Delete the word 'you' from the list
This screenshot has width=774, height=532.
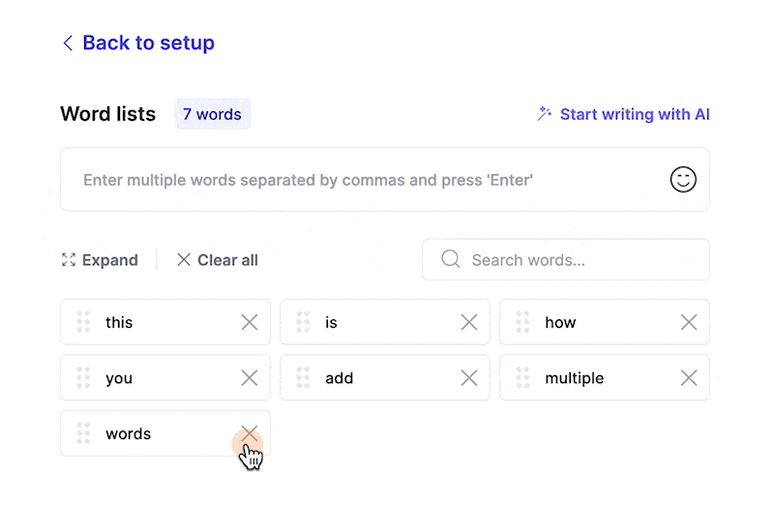click(250, 378)
